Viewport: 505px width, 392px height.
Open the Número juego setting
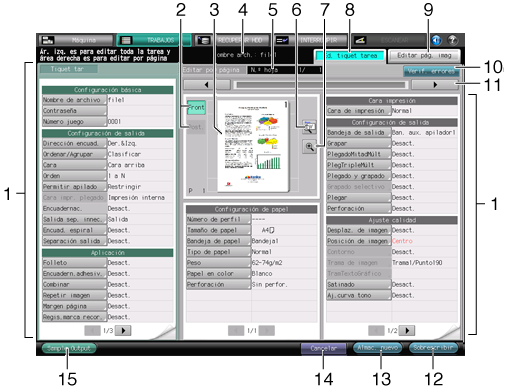(74, 122)
